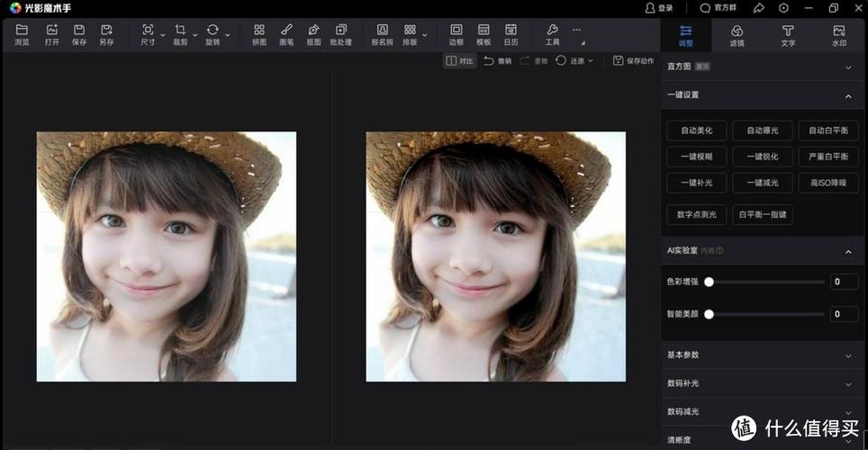Collapse the AI实验室 section
The height and width of the screenshot is (450, 868).
(848, 251)
